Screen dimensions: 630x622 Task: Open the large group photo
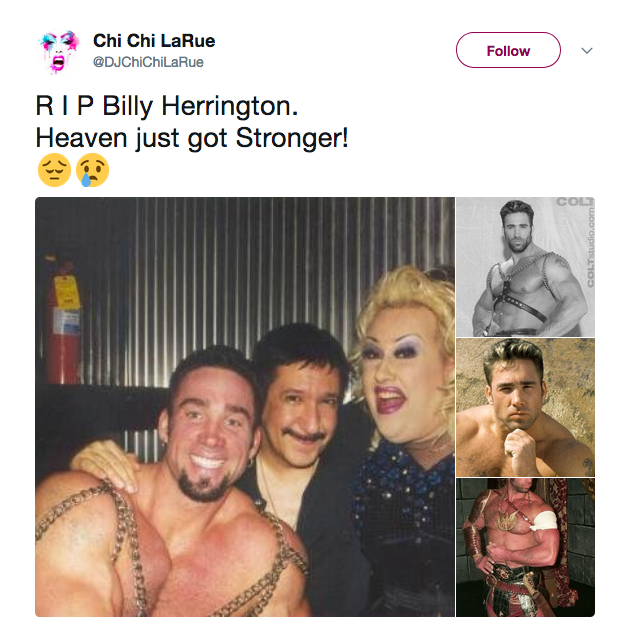245,407
